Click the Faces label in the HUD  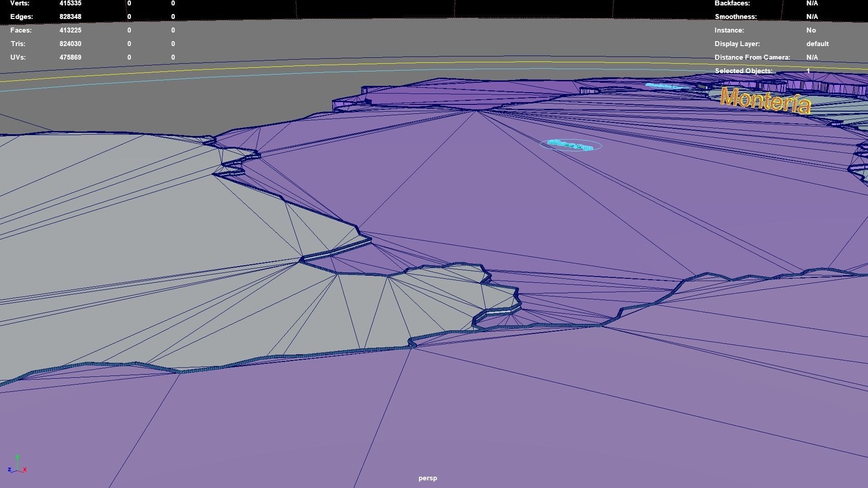(21, 30)
